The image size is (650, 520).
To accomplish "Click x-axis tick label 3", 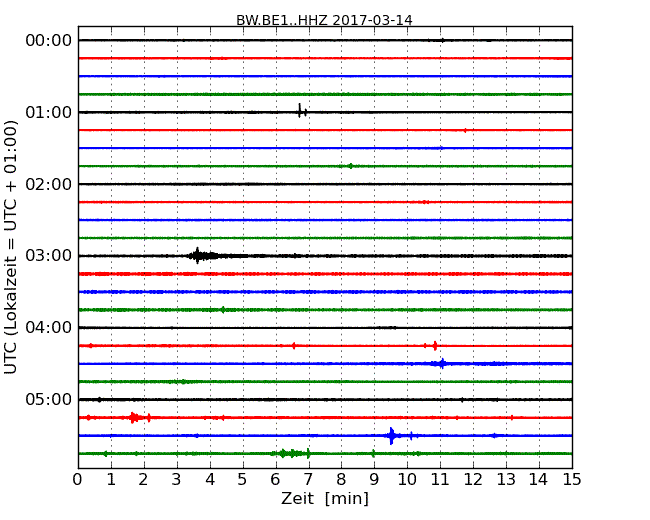I will [177, 480].
